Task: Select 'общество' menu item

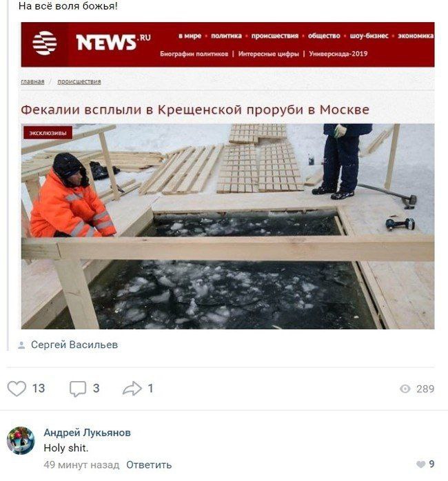Action: (x=324, y=36)
